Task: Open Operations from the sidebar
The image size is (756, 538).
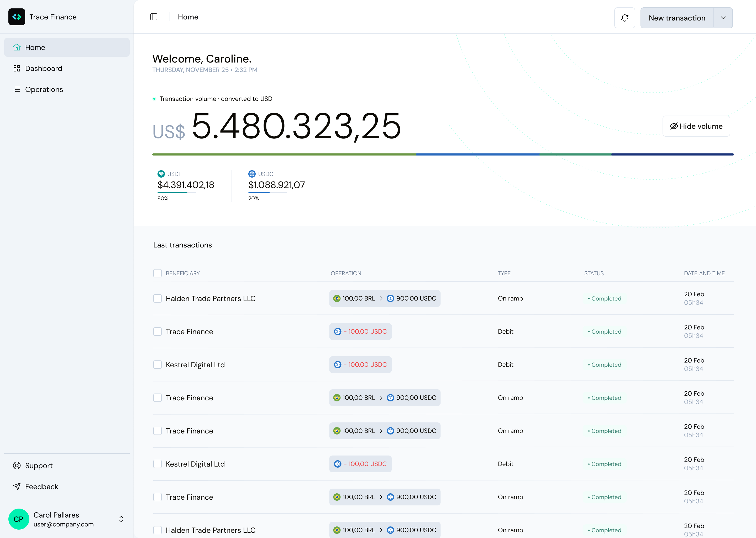Action: click(67, 89)
